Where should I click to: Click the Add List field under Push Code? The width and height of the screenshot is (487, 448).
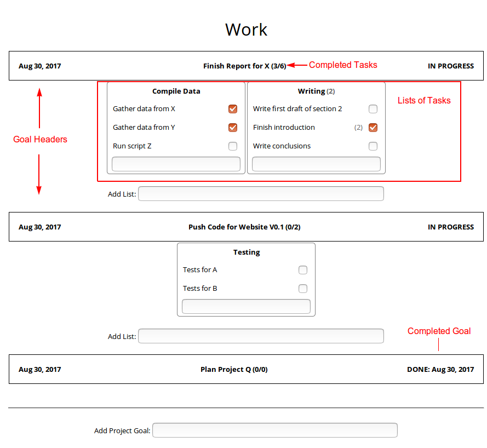261,336
